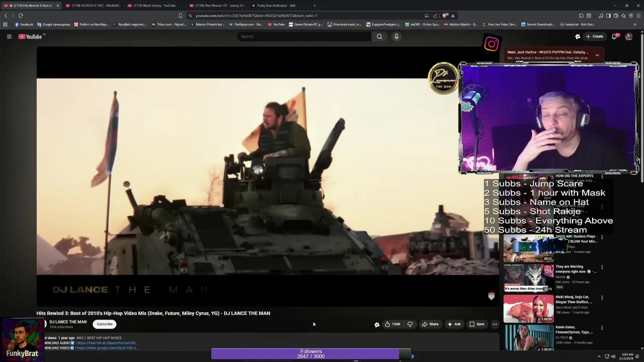Click the Create button on YouTube
This screenshot has width=644, height=362.
pyautogui.click(x=594, y=36)
